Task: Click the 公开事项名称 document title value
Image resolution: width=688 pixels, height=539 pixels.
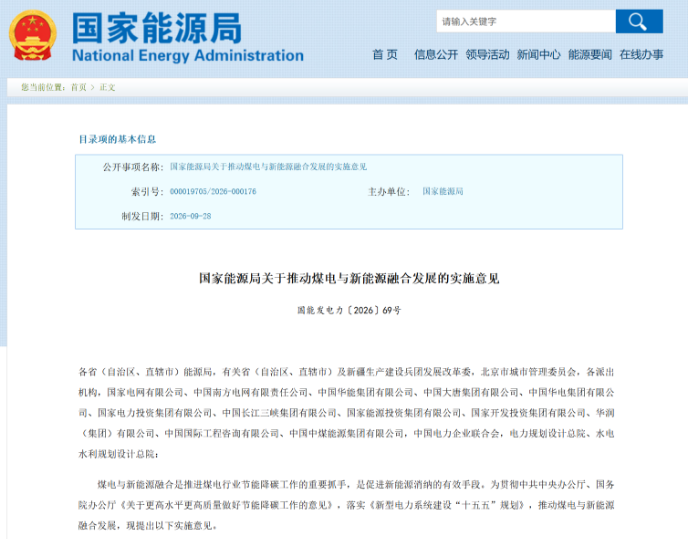Action: pos(268,167)
